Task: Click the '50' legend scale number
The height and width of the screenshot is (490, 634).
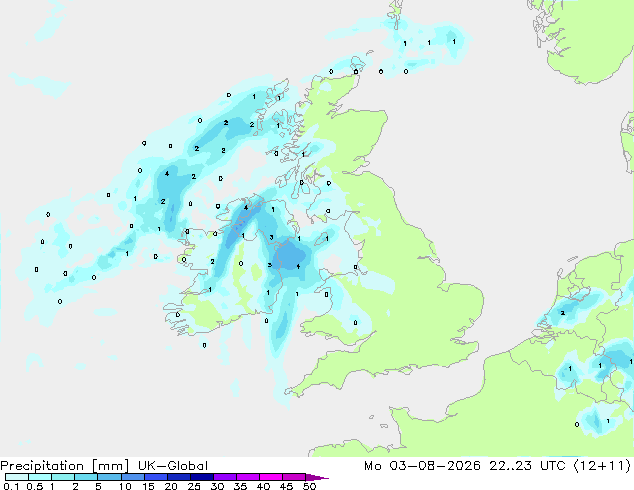Action: point(309,486)
